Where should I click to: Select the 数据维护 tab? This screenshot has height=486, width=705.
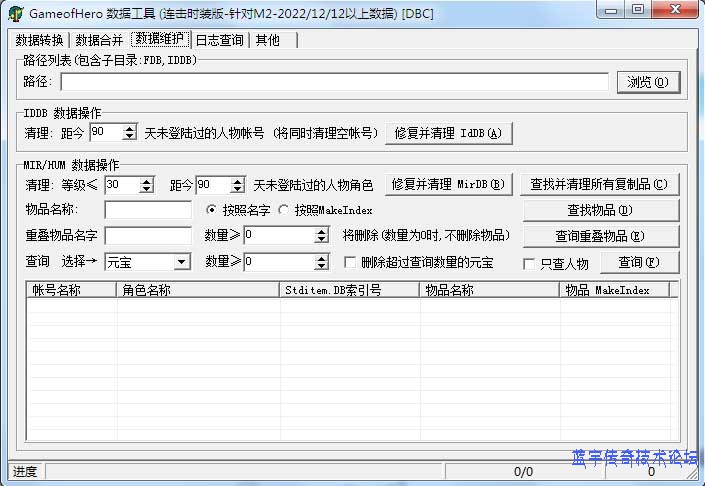[x=160, y=39]
